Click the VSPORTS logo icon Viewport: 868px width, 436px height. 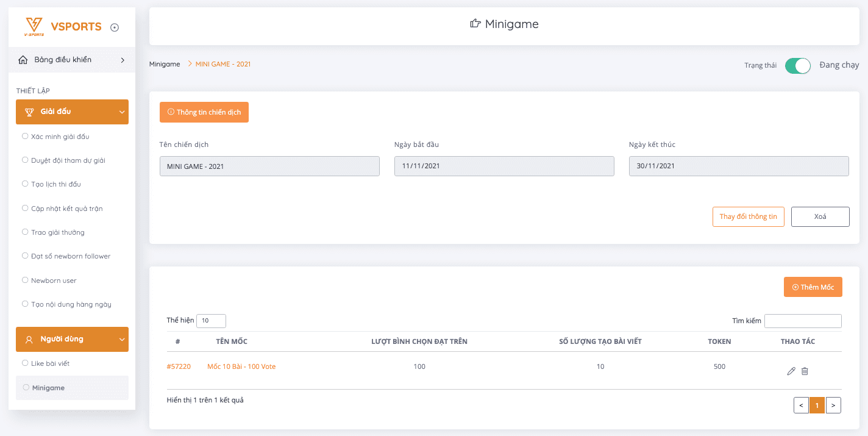point(35,26)
